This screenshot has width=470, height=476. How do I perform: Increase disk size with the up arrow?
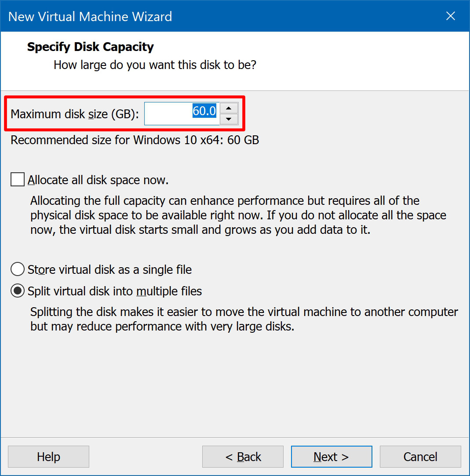pyautogui.click(x=229, y=109)
